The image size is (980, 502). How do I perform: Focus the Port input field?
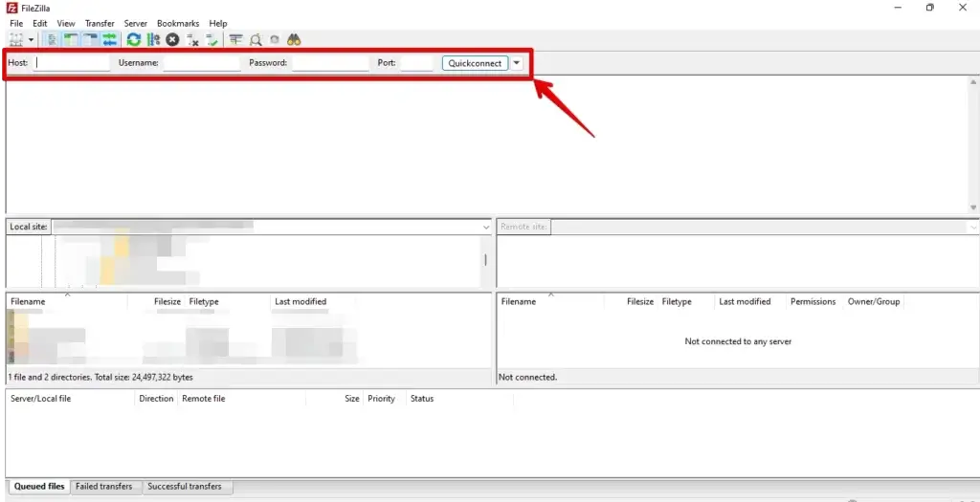(x=416, y=63)
